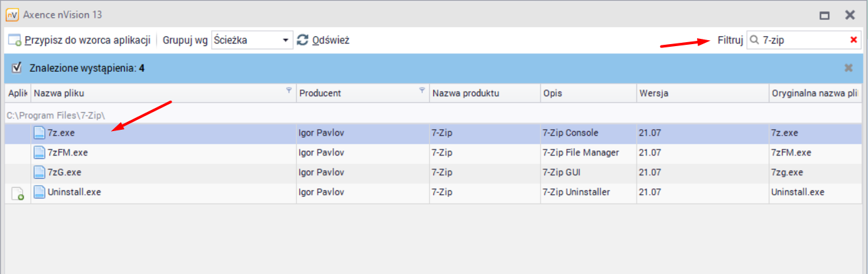This screenshot has width=868, height=274.
Task: Click the Odśwież refresh arrows icon
Action: [302, 40]
